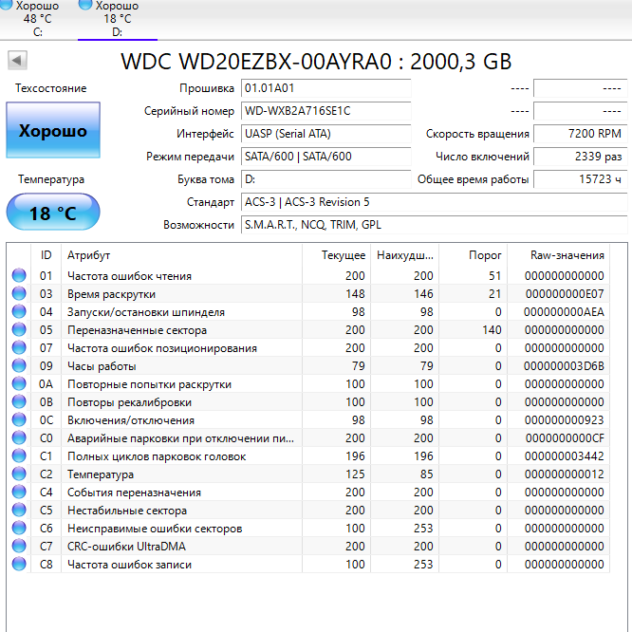
Task: Click status circle for attribute 0C
Action: click(19, 420)
